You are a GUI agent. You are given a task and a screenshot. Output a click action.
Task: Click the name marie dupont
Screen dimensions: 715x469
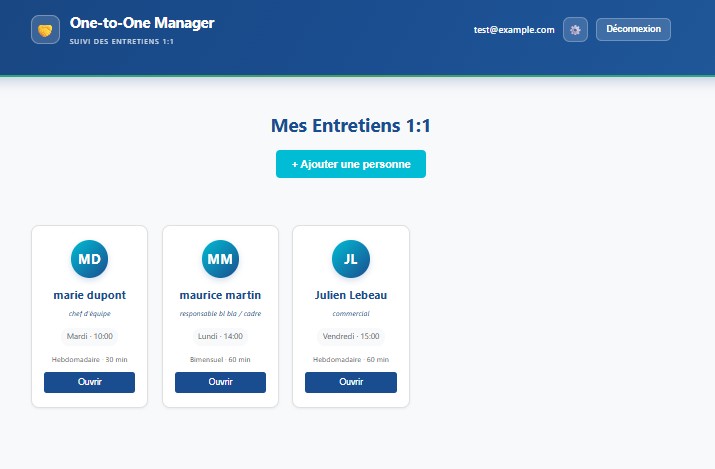pos(89,295)
